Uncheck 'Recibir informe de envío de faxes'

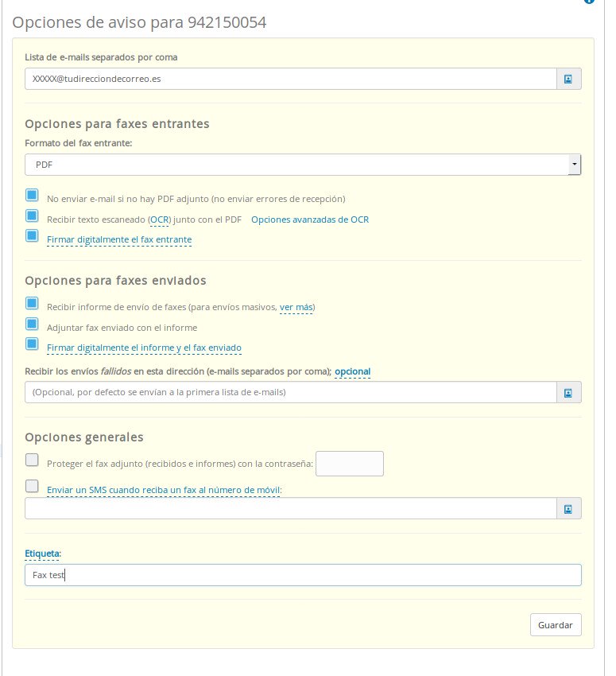(32, 303)
